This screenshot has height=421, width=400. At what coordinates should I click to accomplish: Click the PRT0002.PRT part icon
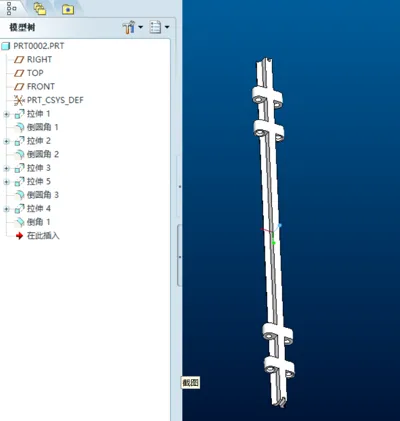(x=6, y=46)
